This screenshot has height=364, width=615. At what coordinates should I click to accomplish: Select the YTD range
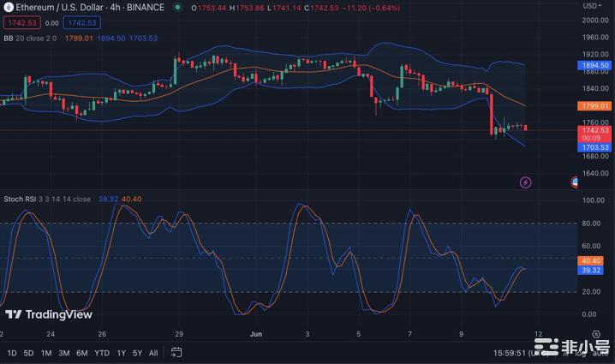coord(101,353)
